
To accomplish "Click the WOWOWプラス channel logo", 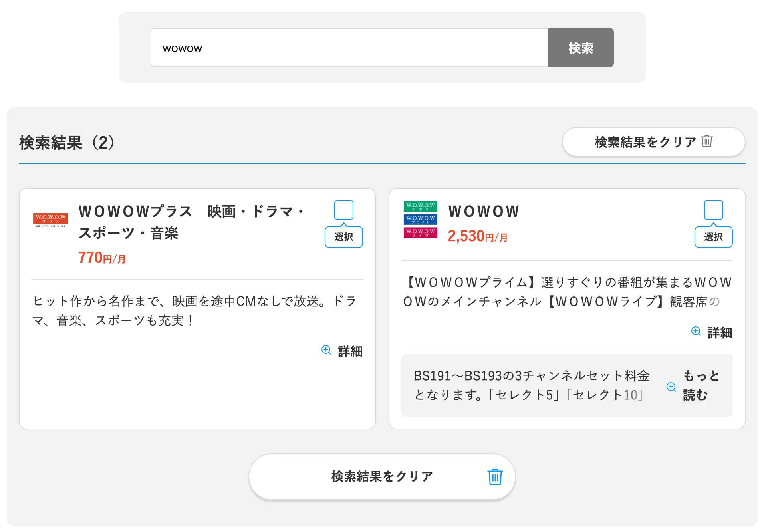I will click(x=50, y=220).
